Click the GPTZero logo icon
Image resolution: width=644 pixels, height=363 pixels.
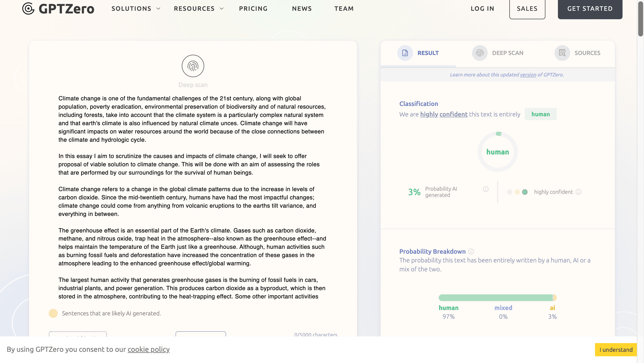(28, 8)
